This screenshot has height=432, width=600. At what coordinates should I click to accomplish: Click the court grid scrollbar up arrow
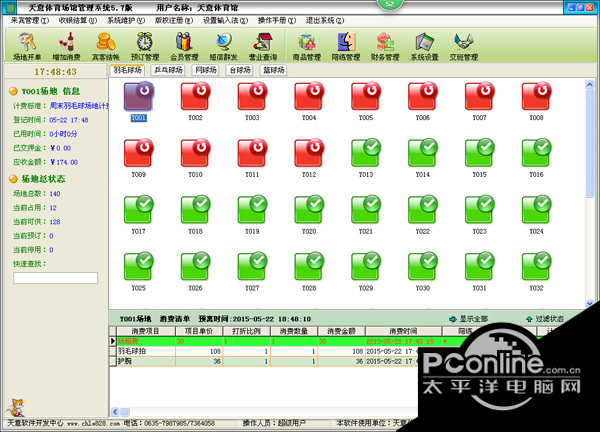point(589,84)
